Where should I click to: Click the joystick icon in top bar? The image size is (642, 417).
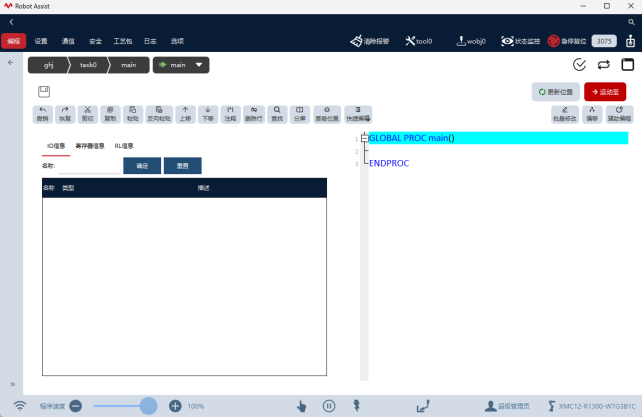pos(631,41)
